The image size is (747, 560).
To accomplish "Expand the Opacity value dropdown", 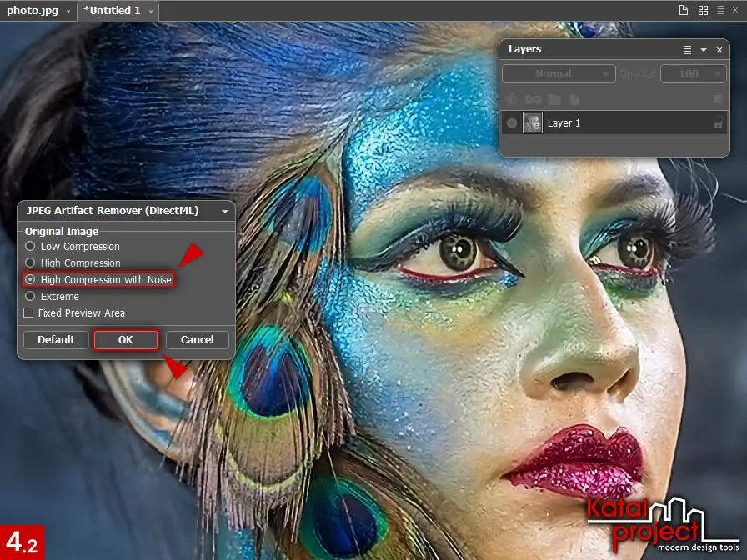I will pyautogui.click(x=716, y=74).
